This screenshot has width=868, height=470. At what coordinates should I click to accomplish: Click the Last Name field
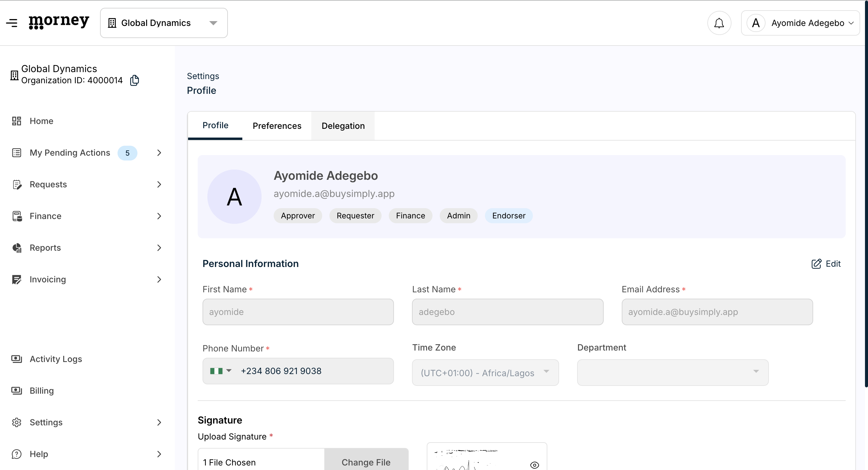coord(508,312)
